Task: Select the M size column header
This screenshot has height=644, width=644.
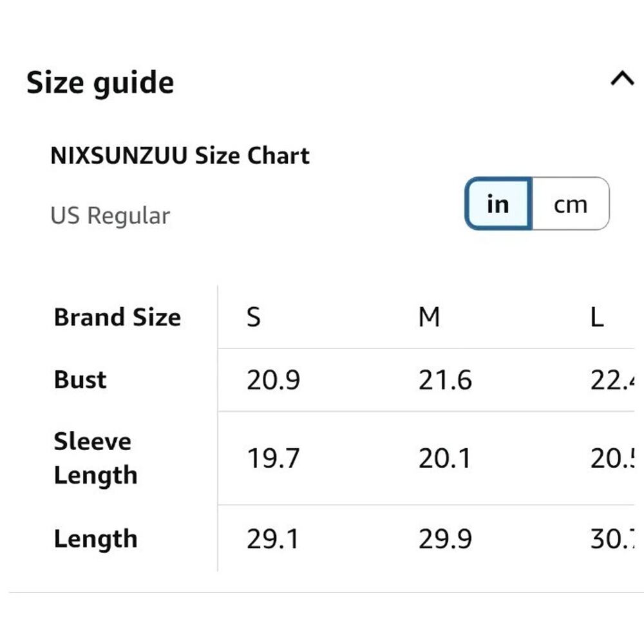Action: [429, 317]
